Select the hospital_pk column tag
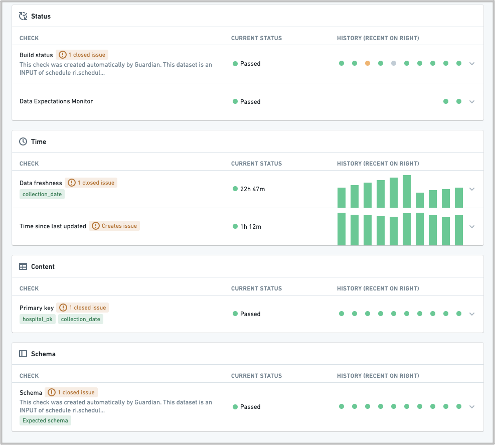The width and height of the screenshot is (496, 446). pyautogui.click(x=37, y=319)
